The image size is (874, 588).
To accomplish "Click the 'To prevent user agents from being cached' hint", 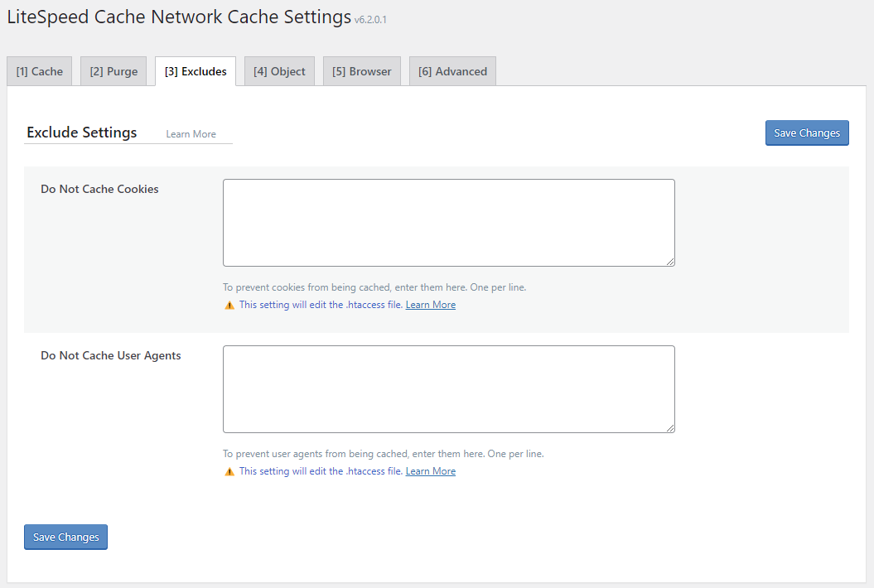I will pos(383,454).
